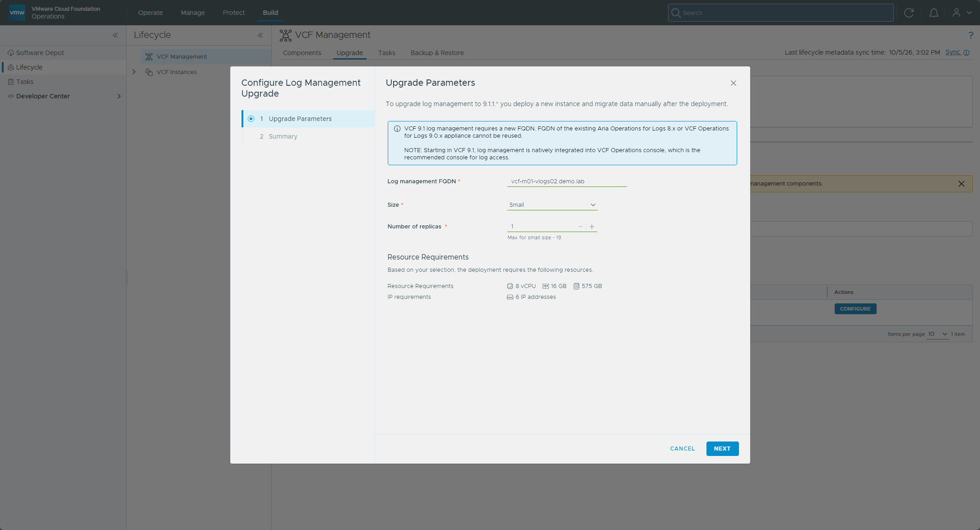980x530 pixels.
Task: Collapse the left navigation sidebar
Action: (116, 35)
